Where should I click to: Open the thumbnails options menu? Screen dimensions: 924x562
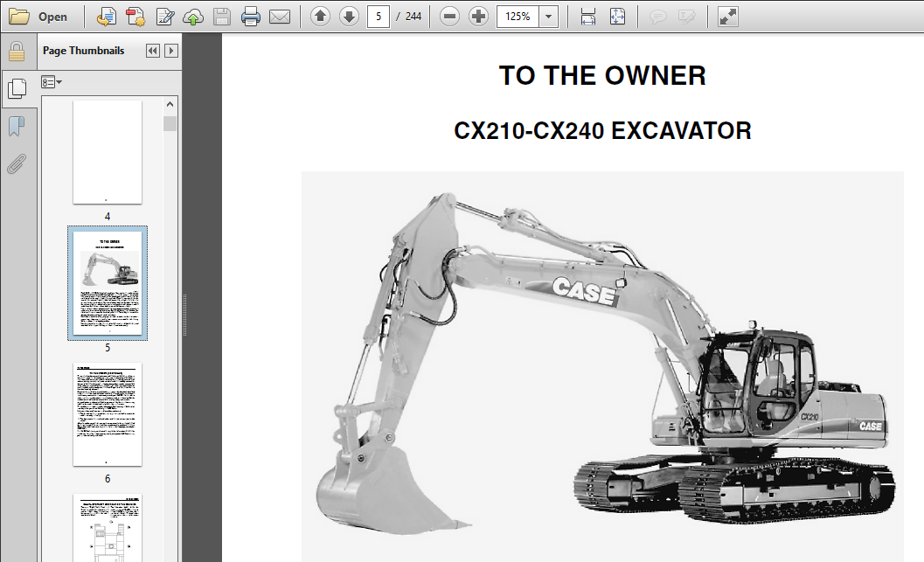click(x=52, y=82)
